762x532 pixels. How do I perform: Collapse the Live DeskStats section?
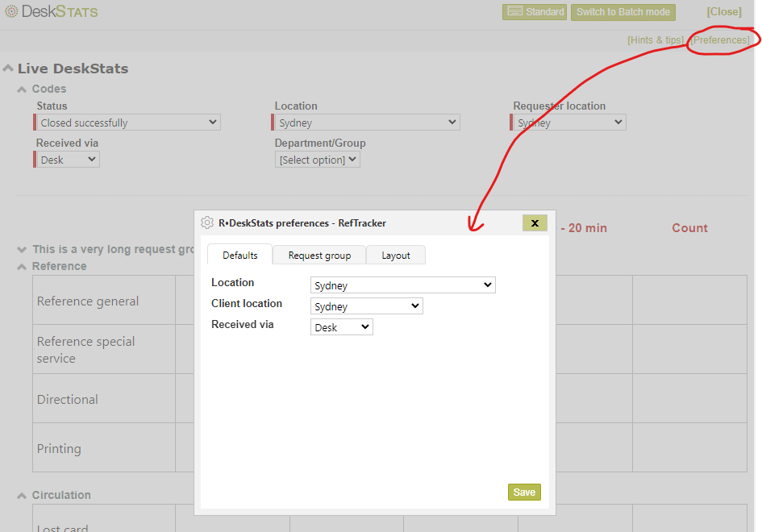[x=8, y=69]
